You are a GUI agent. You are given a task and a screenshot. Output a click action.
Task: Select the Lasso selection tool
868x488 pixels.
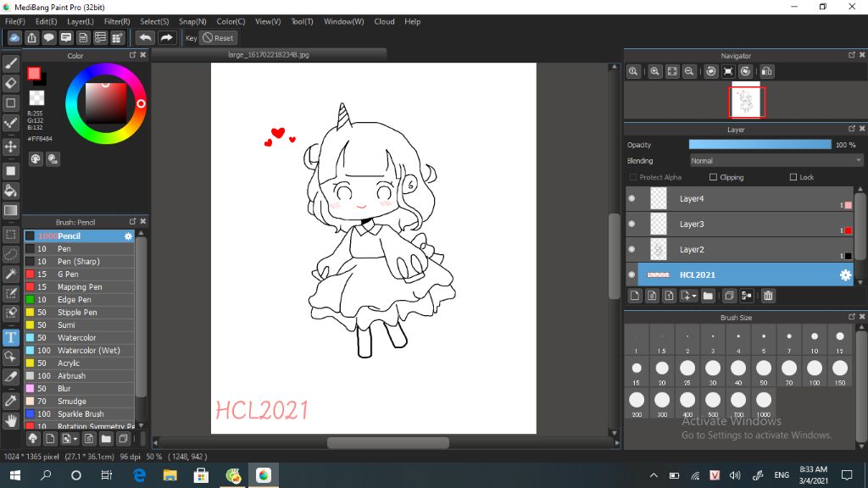coord(10,254)
